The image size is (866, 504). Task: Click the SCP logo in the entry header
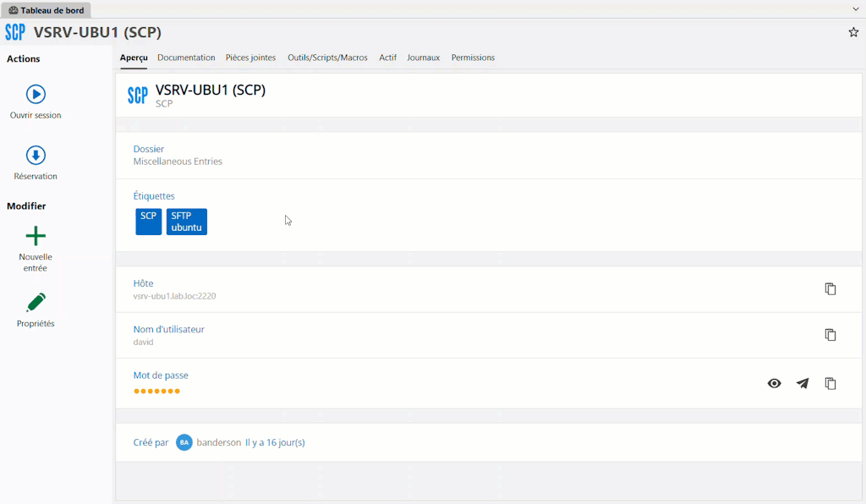137,95
